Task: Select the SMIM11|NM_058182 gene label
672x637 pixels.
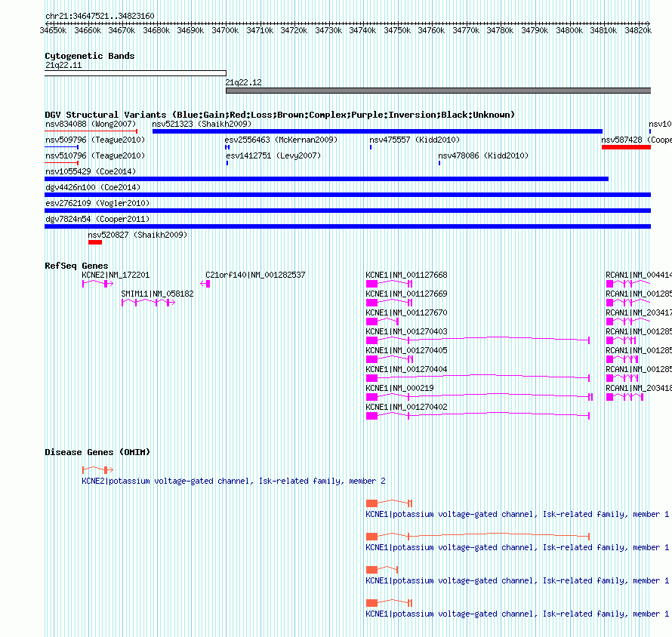Action: (x=157, y=294)
